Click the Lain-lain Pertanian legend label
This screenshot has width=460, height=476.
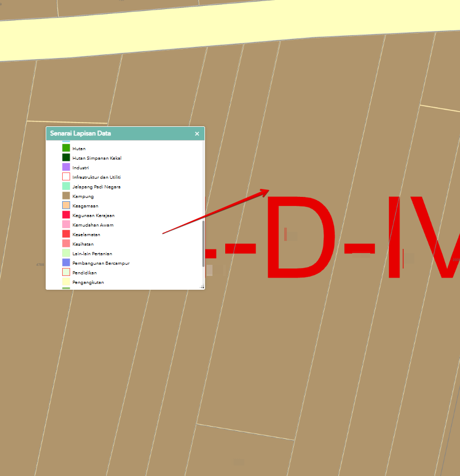92,254
